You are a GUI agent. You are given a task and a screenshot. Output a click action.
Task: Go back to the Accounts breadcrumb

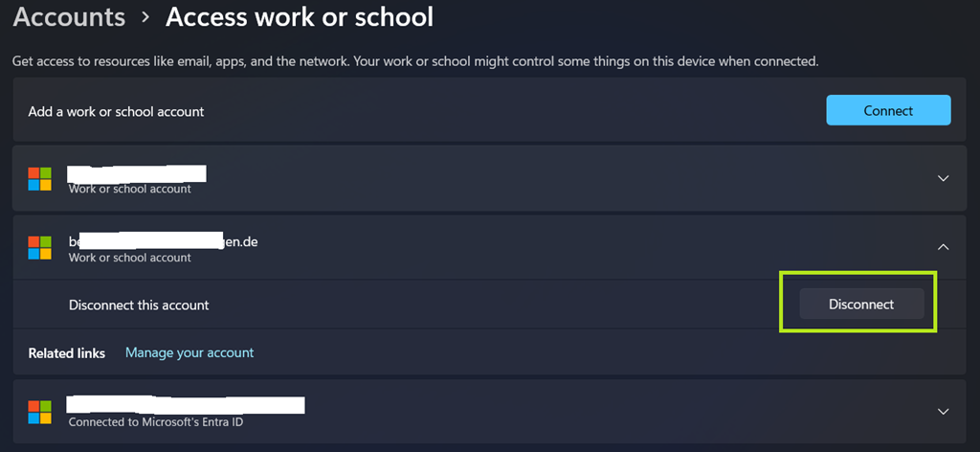point(69,17)
